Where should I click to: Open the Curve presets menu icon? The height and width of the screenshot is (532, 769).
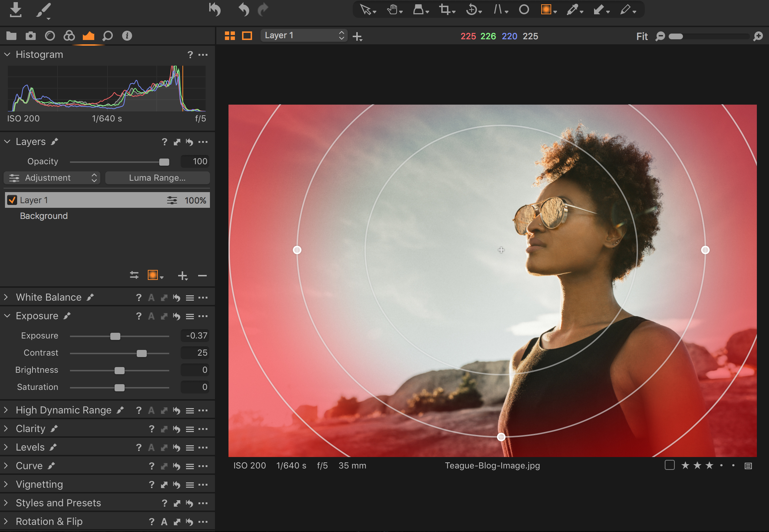coord(190,466)
